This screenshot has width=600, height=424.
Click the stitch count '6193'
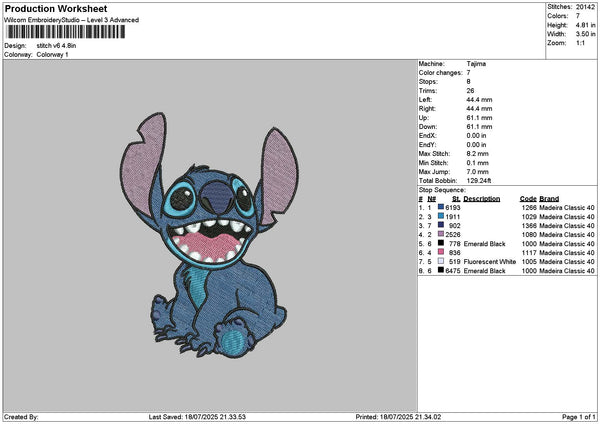point(453,208)
